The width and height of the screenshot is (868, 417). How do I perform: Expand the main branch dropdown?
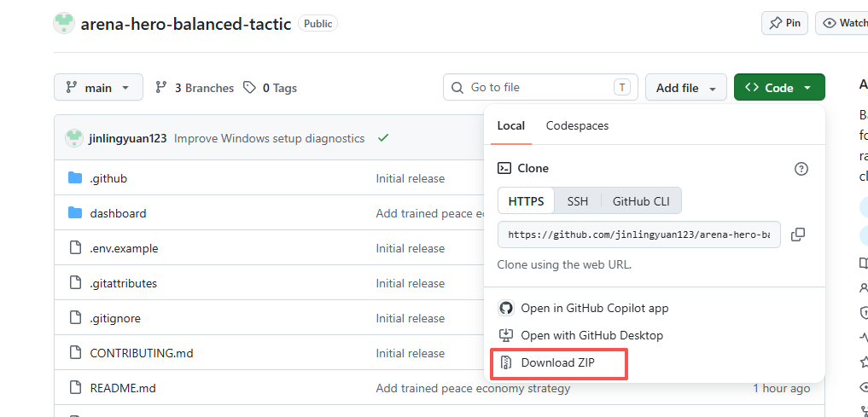click(98, 87)
